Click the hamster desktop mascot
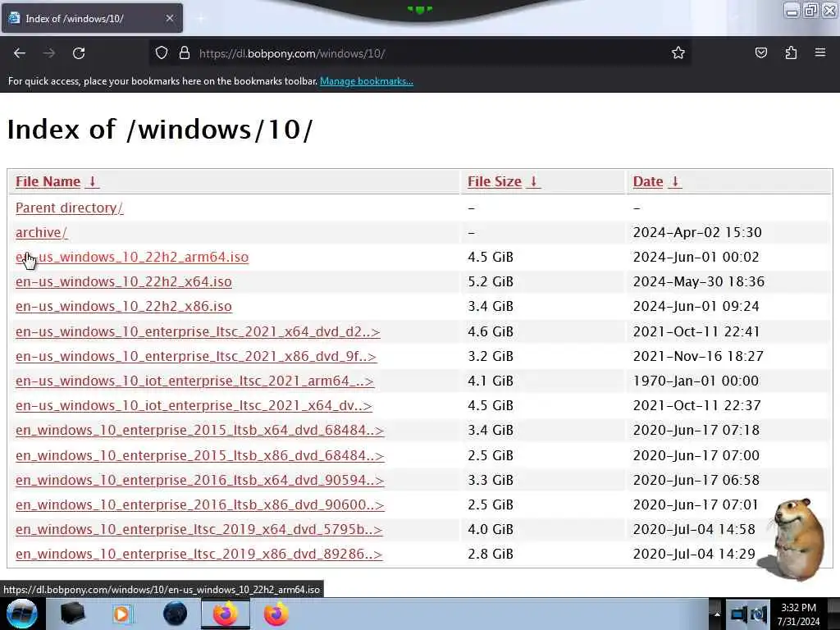 pyautogui.click(x=794, y=539)
